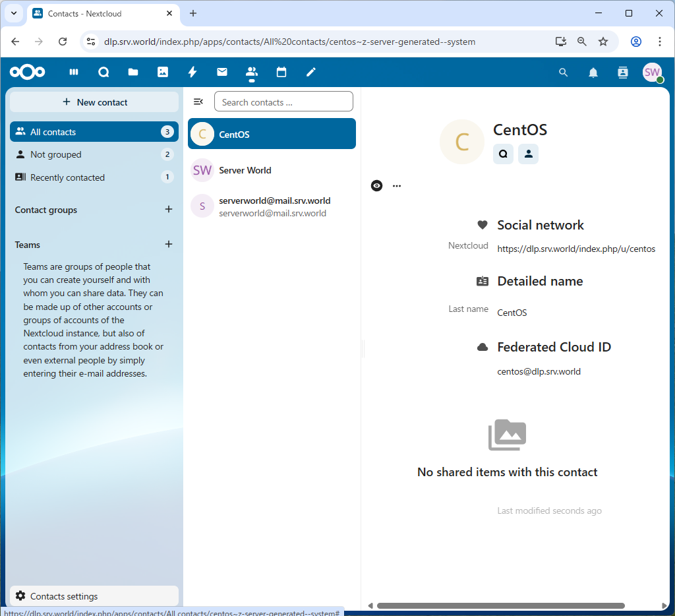The width and height of the screenshot is (675, 616).
Task: Focus the Search contacts field
Action: [x=283, y=102]
